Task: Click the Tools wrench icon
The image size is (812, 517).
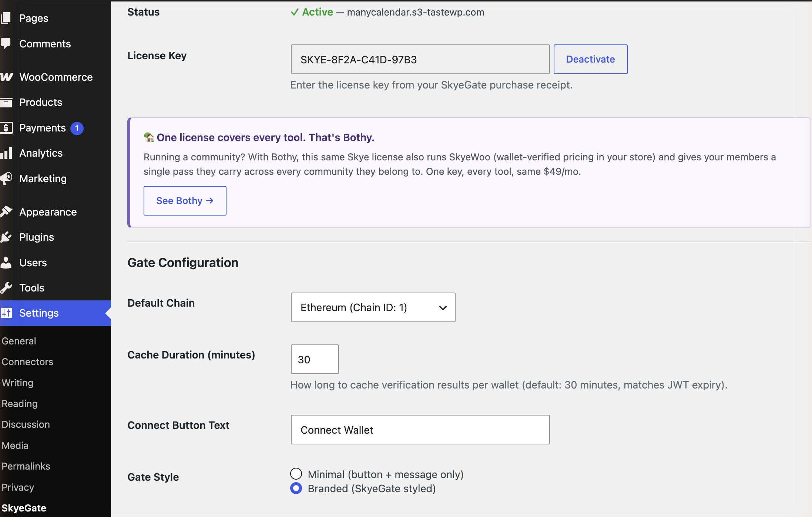Action: 6,288
